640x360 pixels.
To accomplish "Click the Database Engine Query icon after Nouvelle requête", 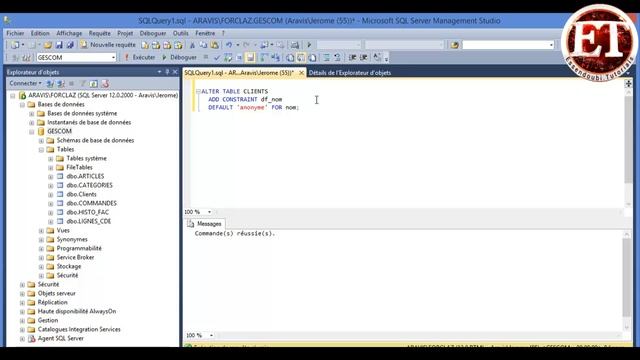I will click(x=144, y=45).
